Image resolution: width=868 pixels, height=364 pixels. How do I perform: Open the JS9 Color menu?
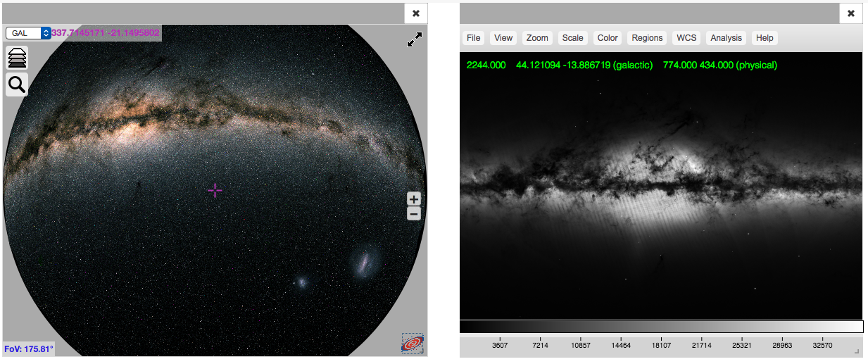pyautogui.click(x=608, y=38)
